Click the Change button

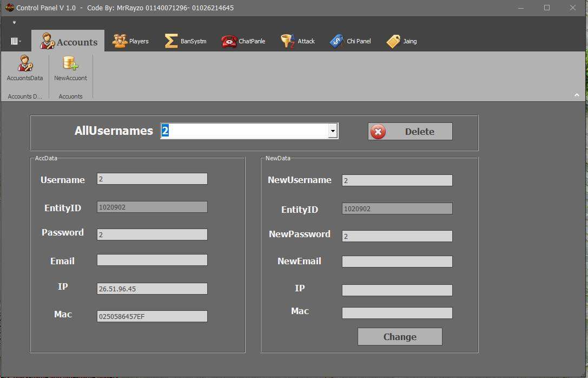coord(400,337)
